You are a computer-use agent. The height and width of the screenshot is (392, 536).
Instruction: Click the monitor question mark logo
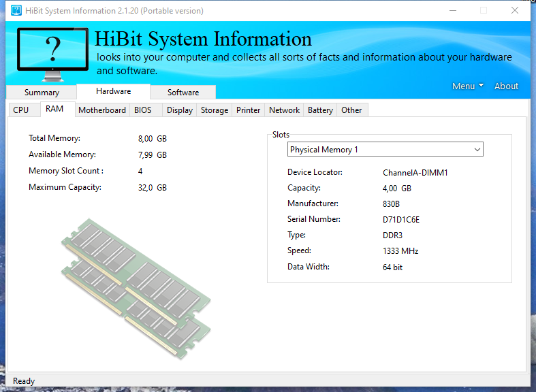click(x=52, y=54)
